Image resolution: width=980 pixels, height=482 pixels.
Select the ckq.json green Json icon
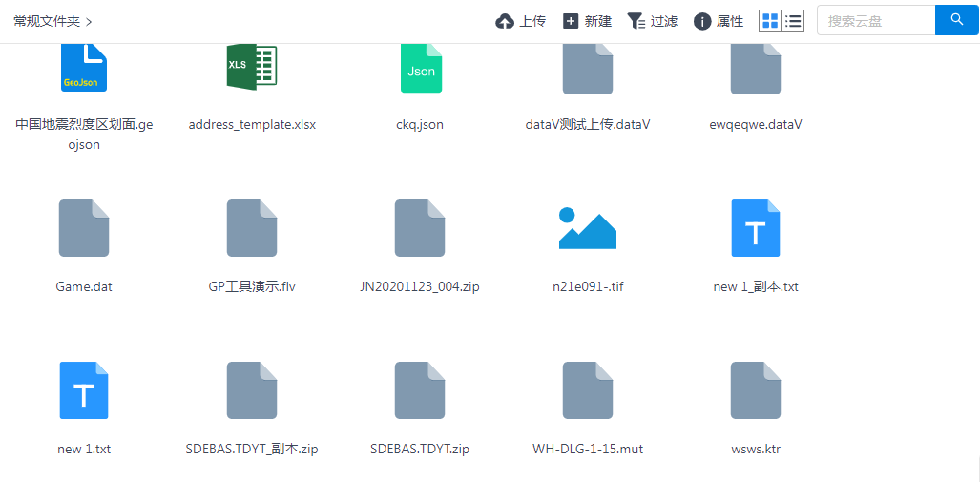point(421,68)
